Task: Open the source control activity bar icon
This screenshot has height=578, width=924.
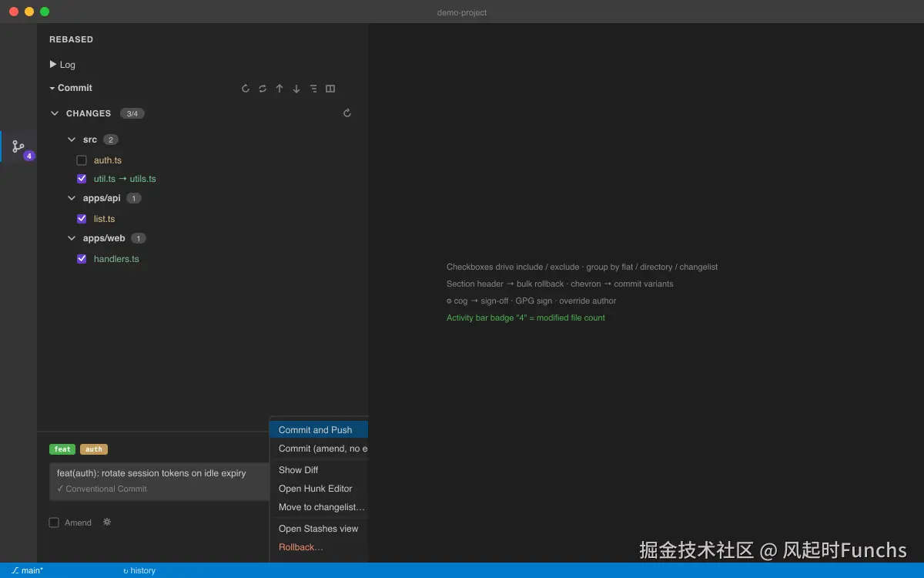Action: (x=18, y=146)
